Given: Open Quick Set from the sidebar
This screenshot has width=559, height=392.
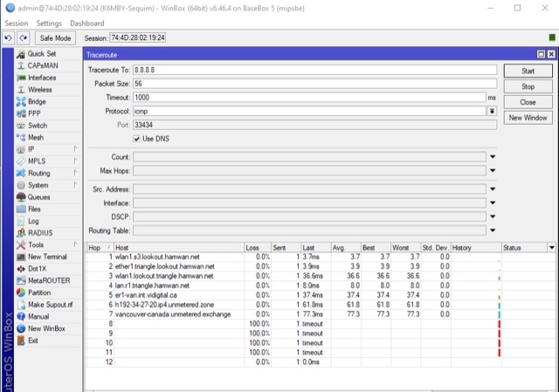Looking at the screenshot, I should click(x=41, y=53).
